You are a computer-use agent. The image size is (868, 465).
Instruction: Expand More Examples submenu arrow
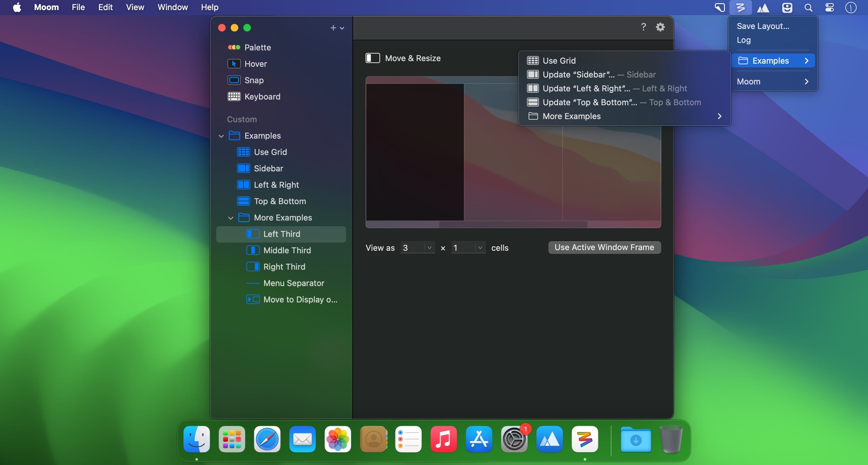tap(720, 116)
